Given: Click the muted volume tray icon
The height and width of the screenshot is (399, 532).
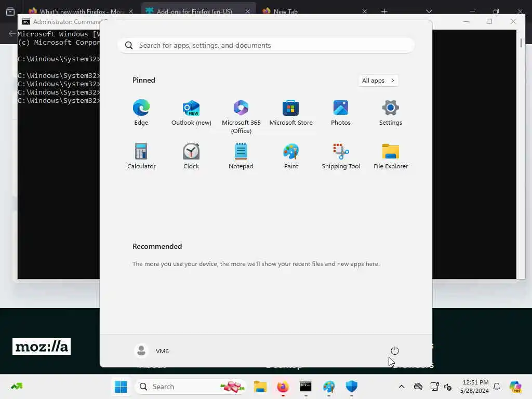Looking at the screenshot, I should pyautogui.click(x=448, y=387).
